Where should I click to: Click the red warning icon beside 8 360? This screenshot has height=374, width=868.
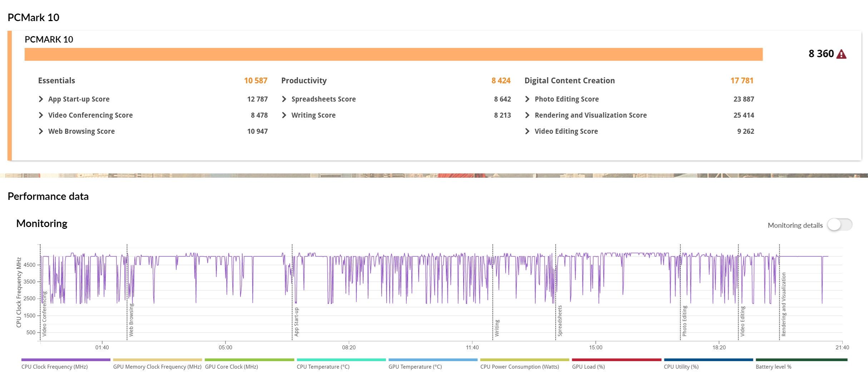pyautogui.click(x=841, y=54)
